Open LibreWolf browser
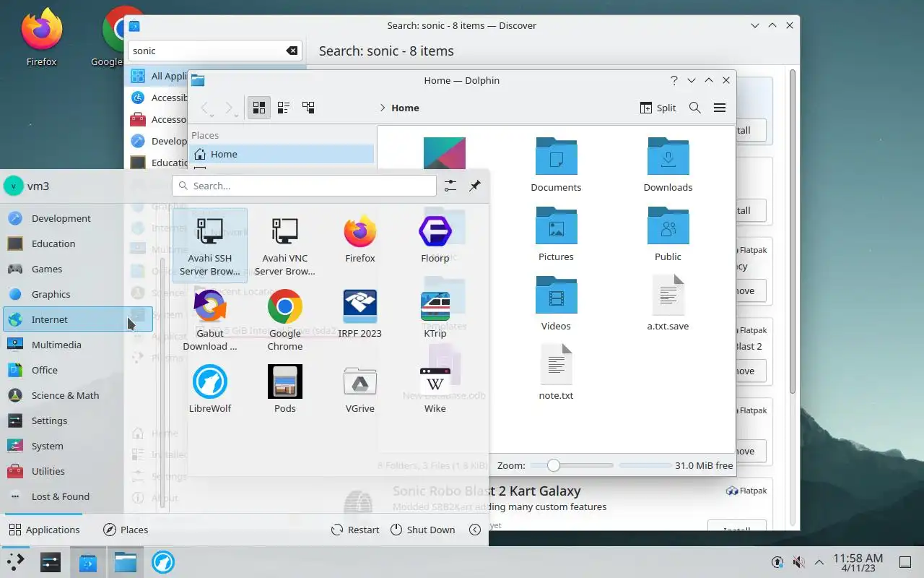Image resolution: width=924 pixels, height=578 pixels. [210, 390]
